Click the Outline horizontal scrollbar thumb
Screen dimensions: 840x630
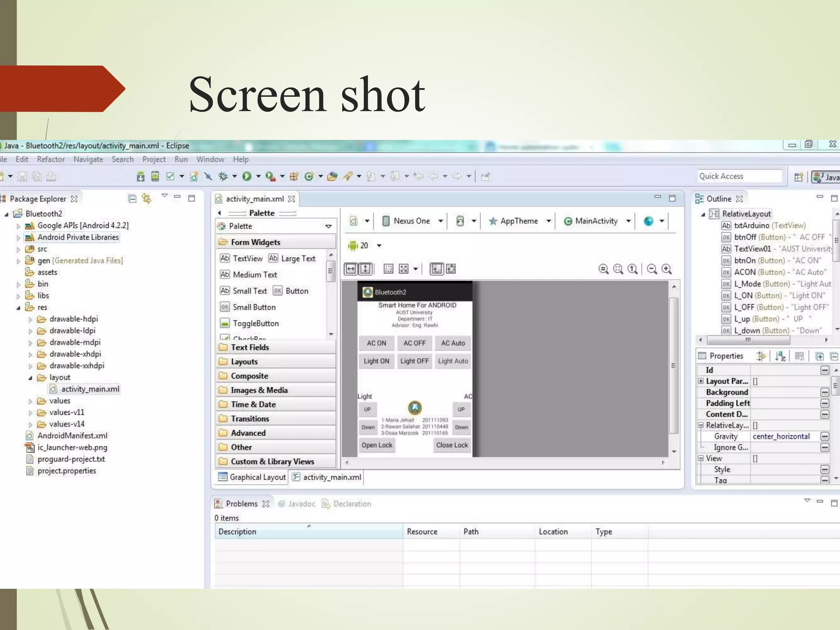[x=749, y=340]
